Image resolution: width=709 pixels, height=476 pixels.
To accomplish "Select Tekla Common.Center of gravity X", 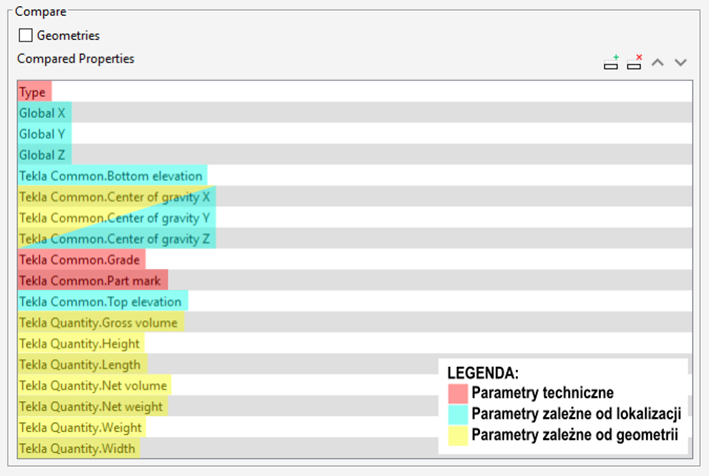I will click(x=355, y=197).
